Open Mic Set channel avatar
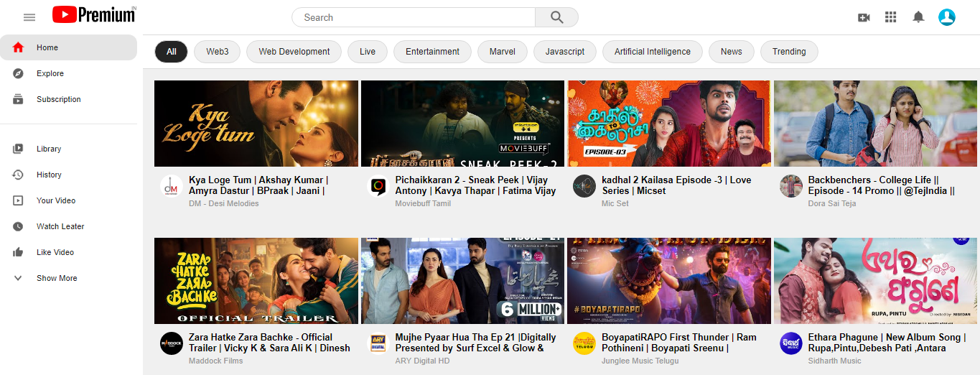Image resolution: width=980 pixels, height=375 pixels. click(x=584, y=186)
